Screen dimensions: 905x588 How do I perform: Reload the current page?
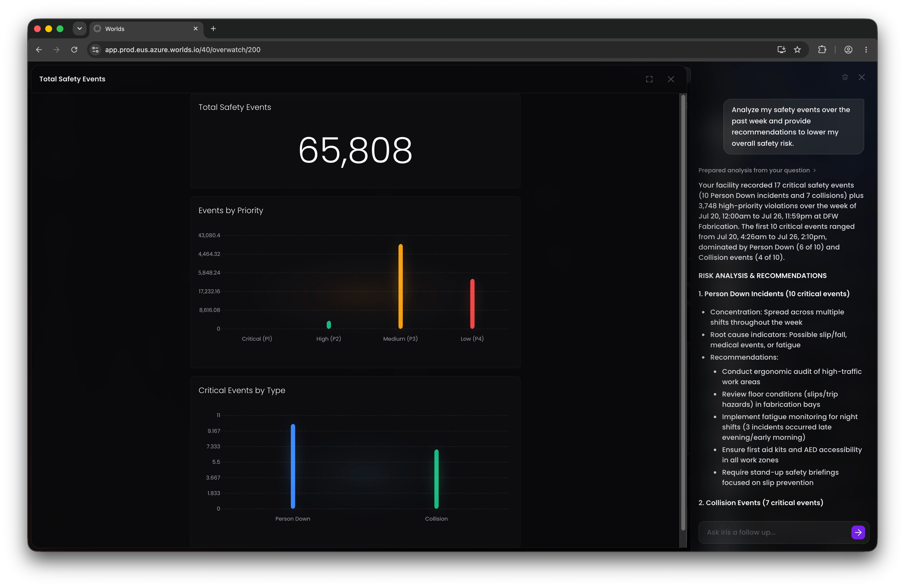click(x=74, y=49)
